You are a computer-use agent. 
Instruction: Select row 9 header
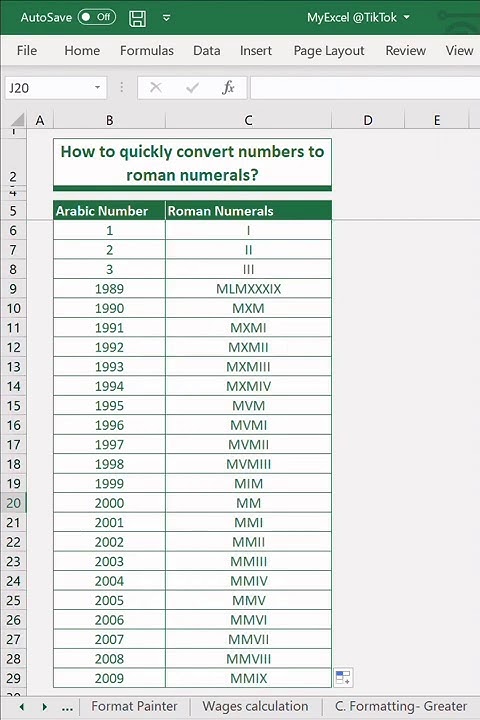pos(13,289)
